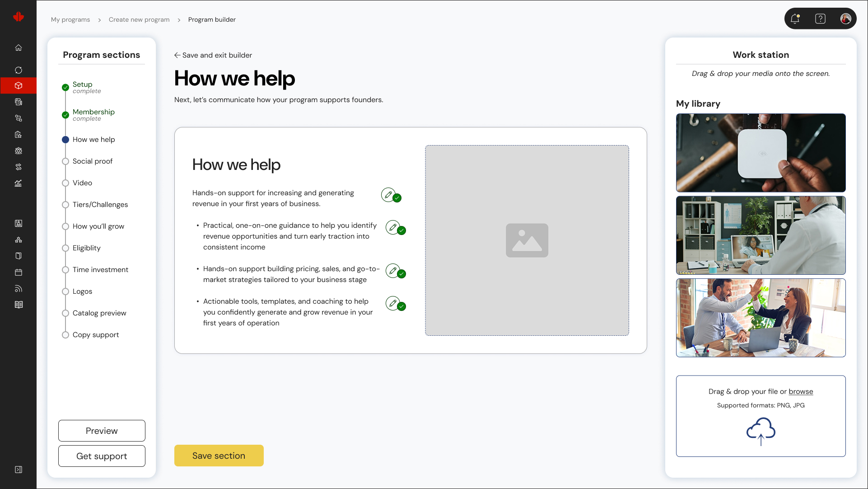
Task: Open calendar icon in left sidebar
Action: point(19,272)
